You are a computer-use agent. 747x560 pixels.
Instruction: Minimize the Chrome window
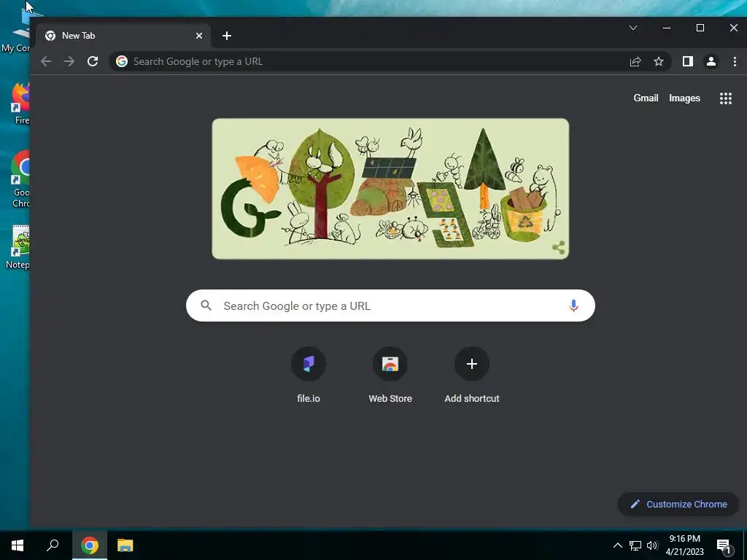point(667,28)
